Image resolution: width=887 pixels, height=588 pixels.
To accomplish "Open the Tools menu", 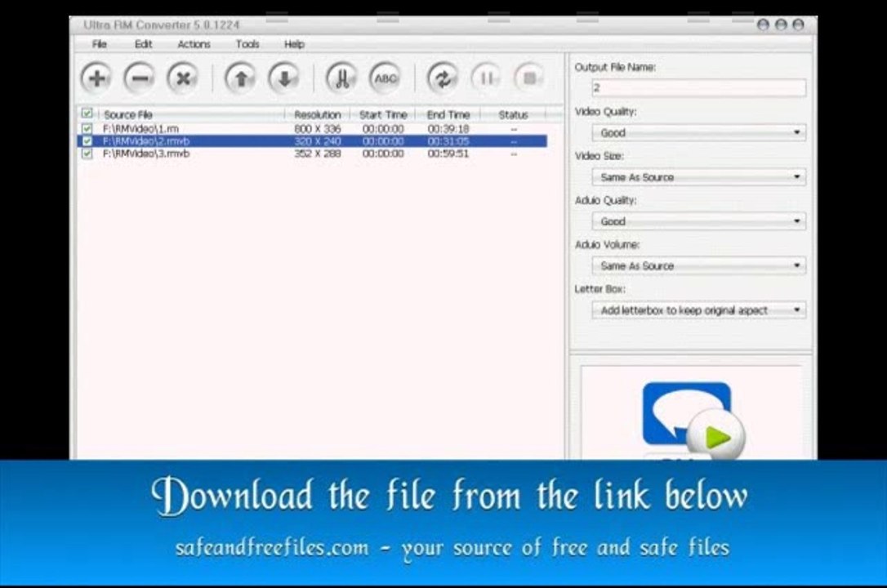I will click(247, 44).
